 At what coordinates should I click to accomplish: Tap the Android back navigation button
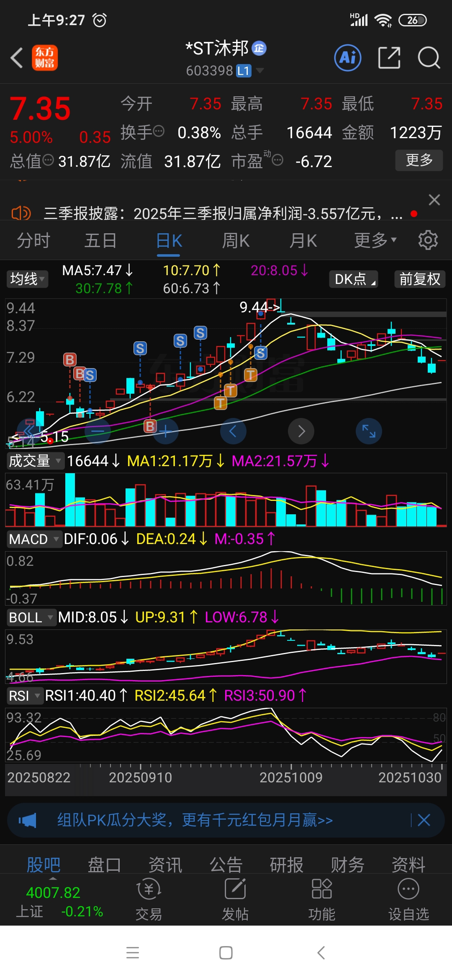(321, 953)
